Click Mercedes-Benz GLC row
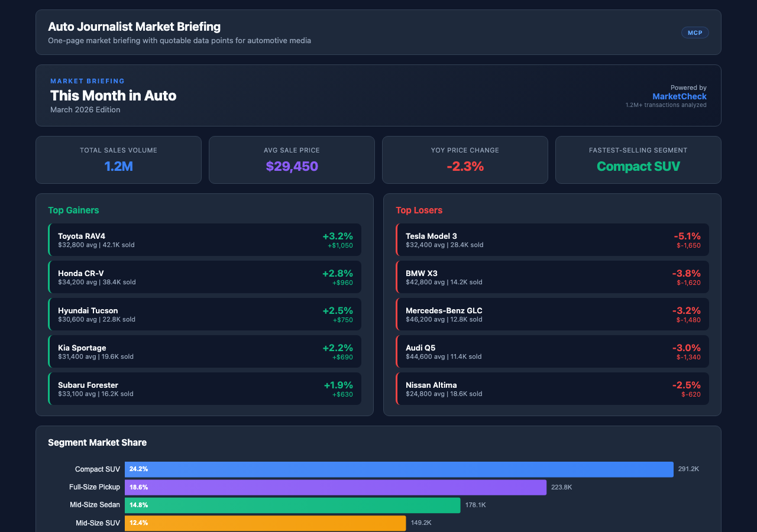This screenshot has width=757, height=532. pos(552,314)
